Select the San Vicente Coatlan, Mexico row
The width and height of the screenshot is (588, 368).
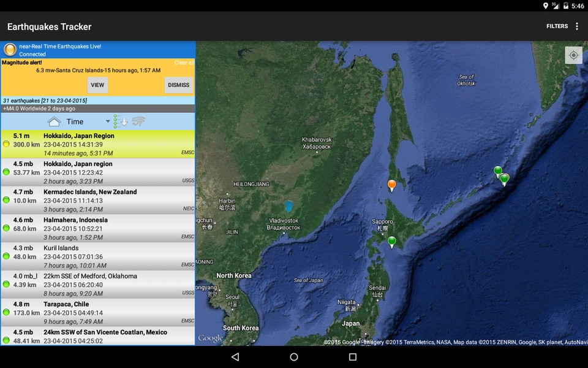[x=98, y=336]
